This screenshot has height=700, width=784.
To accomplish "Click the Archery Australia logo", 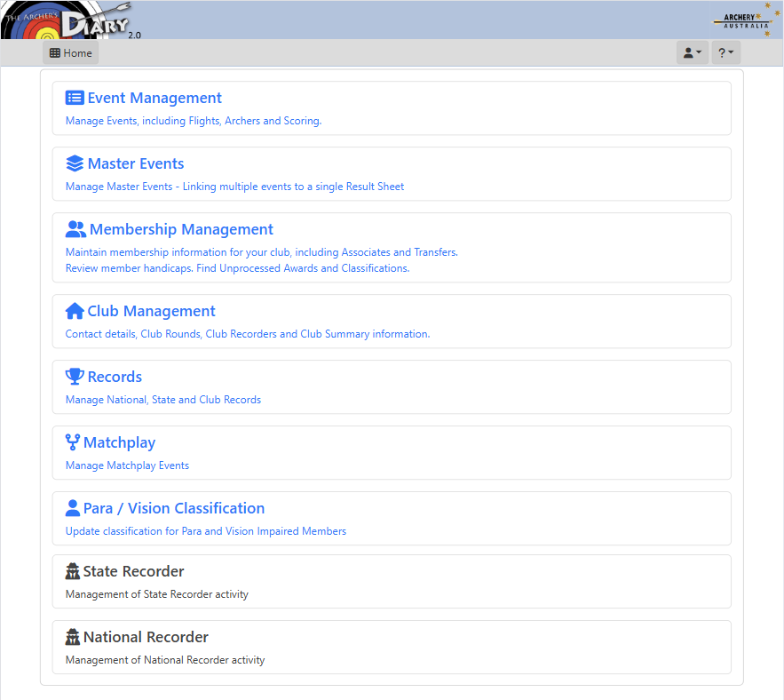I will pyautogui.click(x=744, y=20).
